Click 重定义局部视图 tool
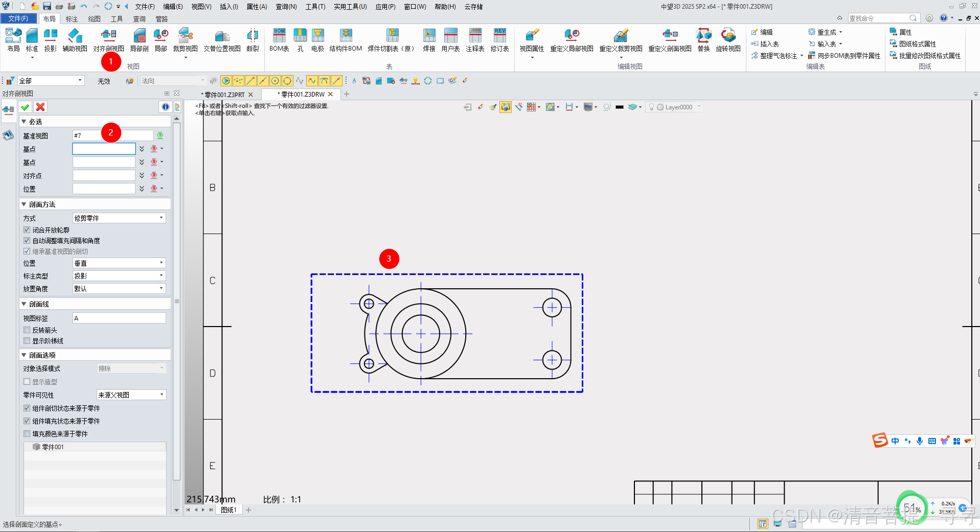Image resolution: width=980 pixels, height=532 pixels. (572, 40)
